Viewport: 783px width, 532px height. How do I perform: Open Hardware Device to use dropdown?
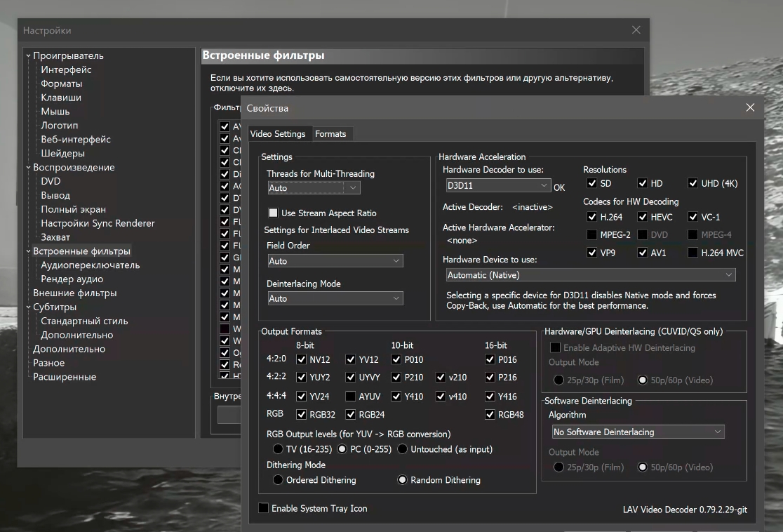coord(589,275)
